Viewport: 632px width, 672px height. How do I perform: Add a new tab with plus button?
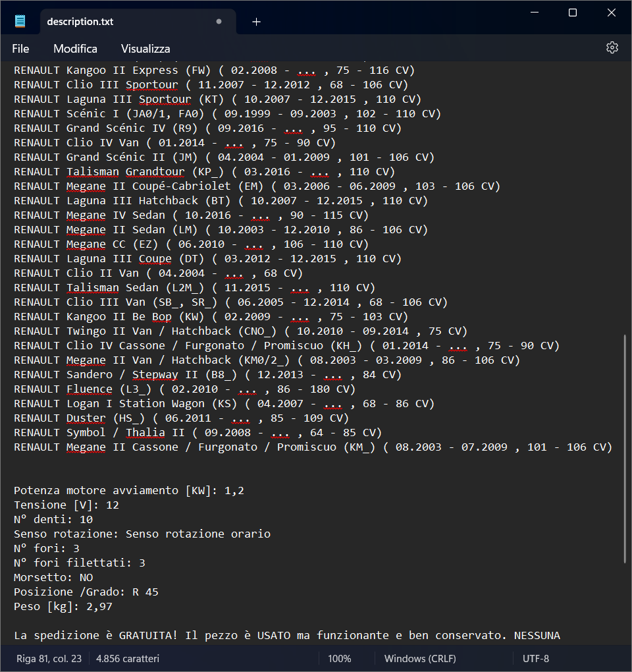tap(256, 22)
